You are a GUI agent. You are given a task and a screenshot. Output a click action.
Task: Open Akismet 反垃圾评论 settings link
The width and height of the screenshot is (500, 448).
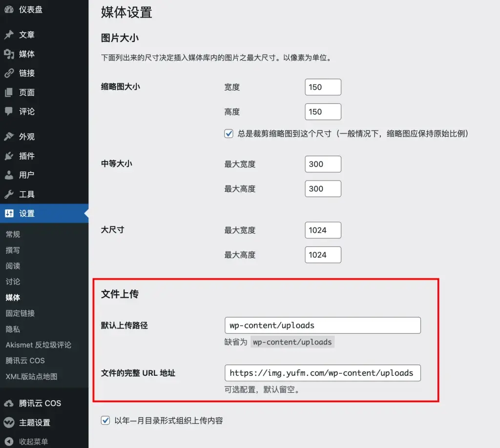[x=38, y=345]
